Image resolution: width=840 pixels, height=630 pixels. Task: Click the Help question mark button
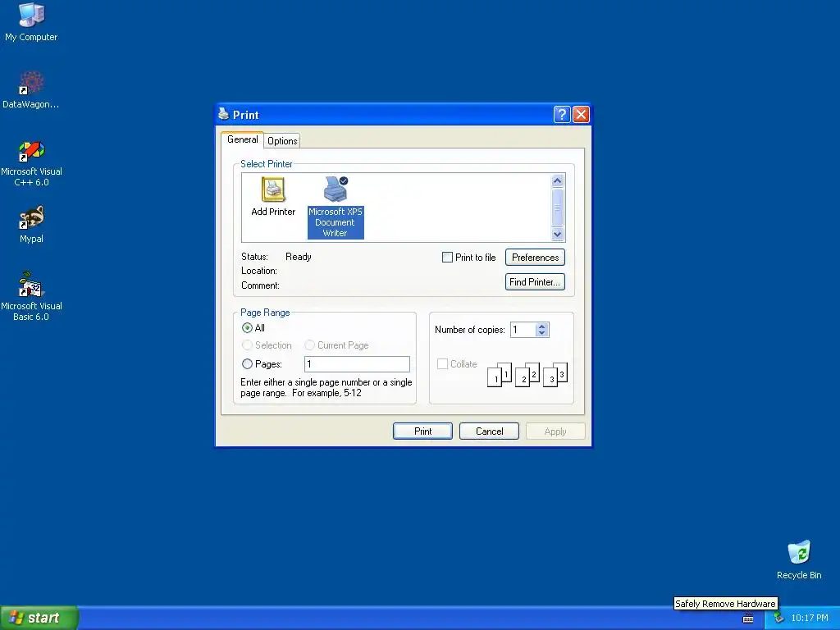(561, 115)
